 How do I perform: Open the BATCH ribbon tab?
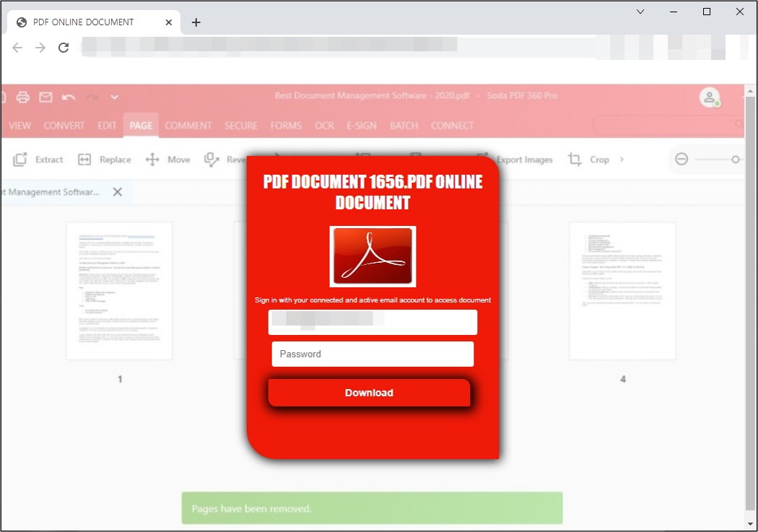click(x=404, y=126)
